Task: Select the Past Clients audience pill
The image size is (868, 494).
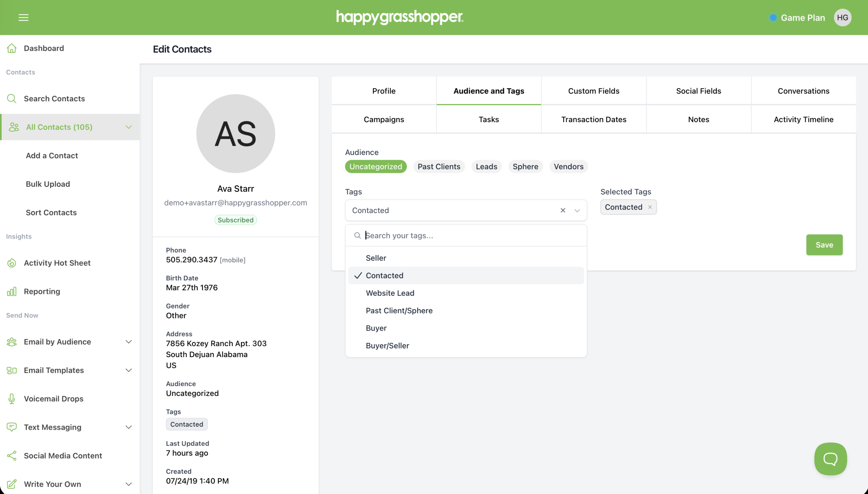Action: click(x=439, y=166)
